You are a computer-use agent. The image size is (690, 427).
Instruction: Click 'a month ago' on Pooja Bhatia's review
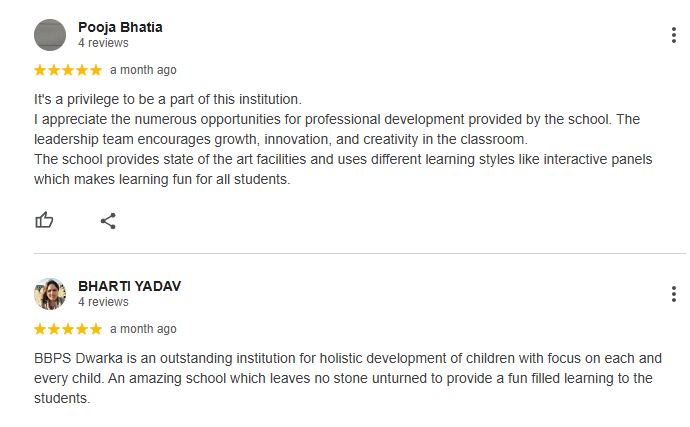click(x=143, y=70)
